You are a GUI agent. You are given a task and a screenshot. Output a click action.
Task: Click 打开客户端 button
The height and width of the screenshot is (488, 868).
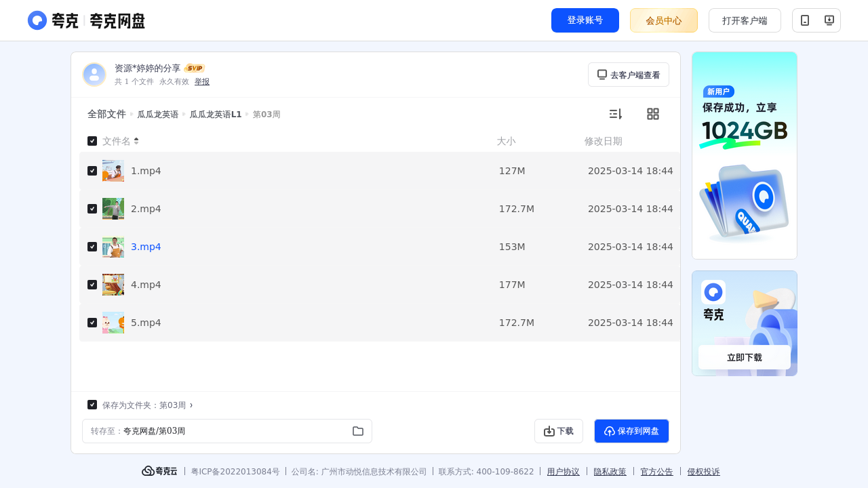point(745,20)
